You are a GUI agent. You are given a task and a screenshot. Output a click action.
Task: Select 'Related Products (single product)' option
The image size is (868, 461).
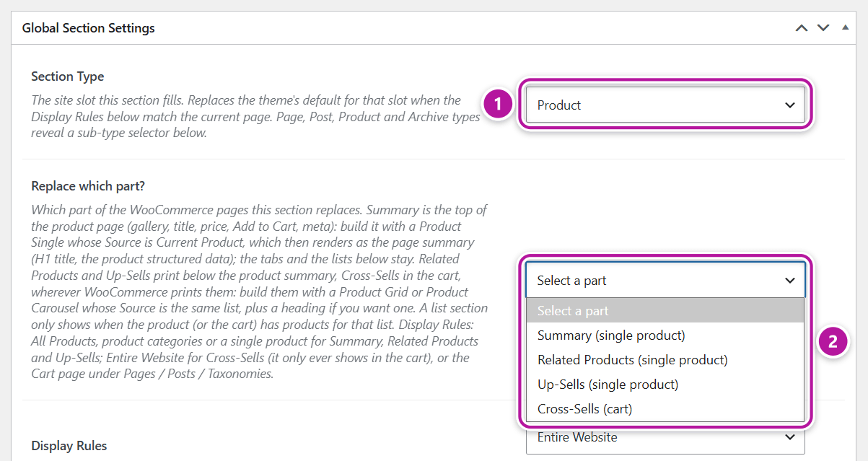pos(665,360)
